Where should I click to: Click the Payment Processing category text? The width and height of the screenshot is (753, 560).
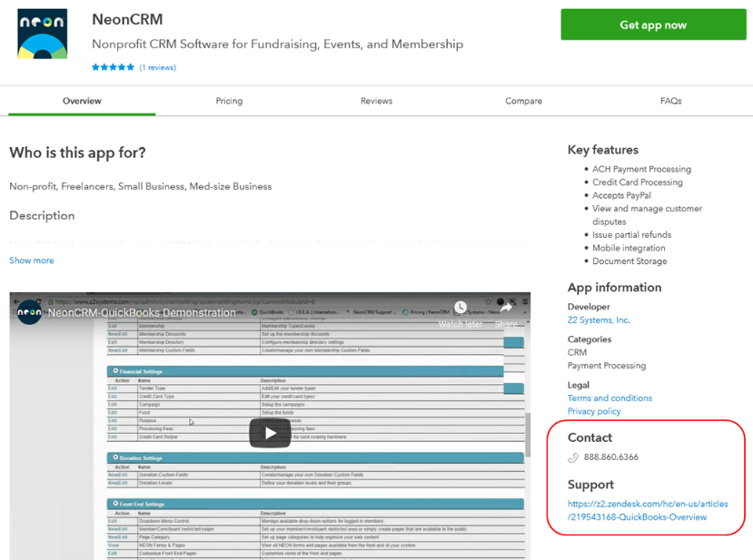click(607, 366)
